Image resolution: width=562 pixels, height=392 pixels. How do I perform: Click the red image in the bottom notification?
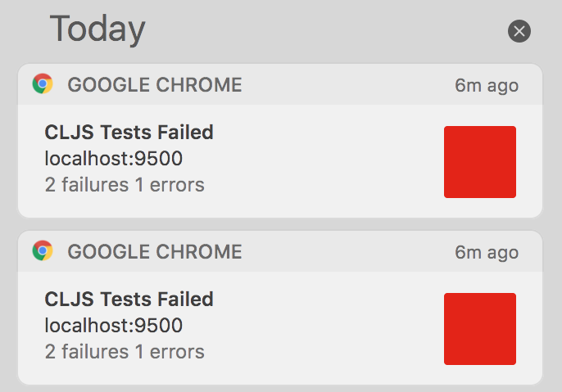click(x=479, y=329)
